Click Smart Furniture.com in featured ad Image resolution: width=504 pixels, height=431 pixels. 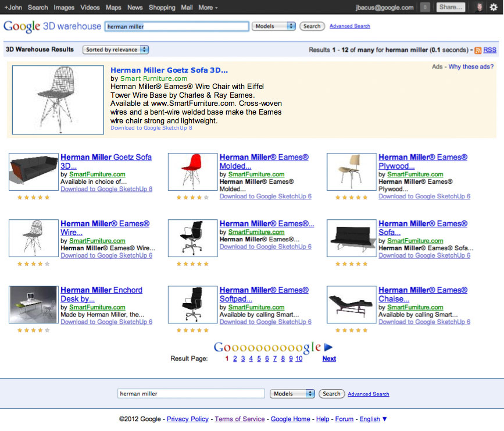[153, 79]
